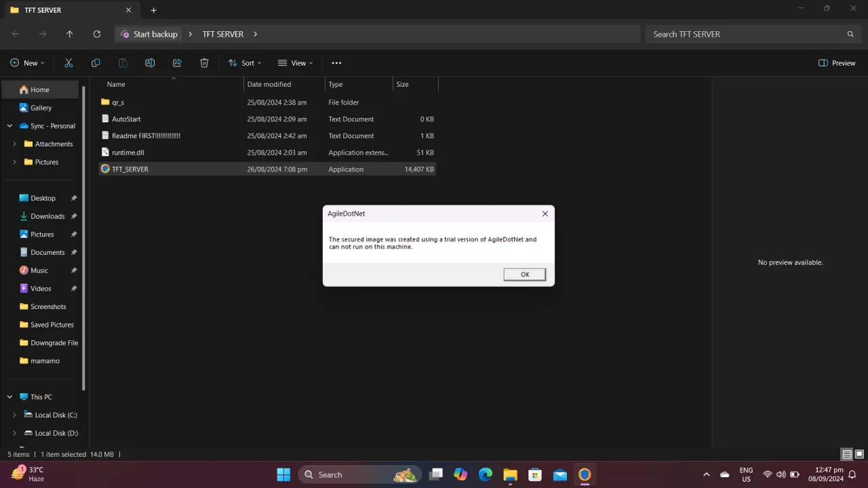Click TFT SERVER breadcrumb in address bar
868x488 pixels.
click(x=222, y=34)
